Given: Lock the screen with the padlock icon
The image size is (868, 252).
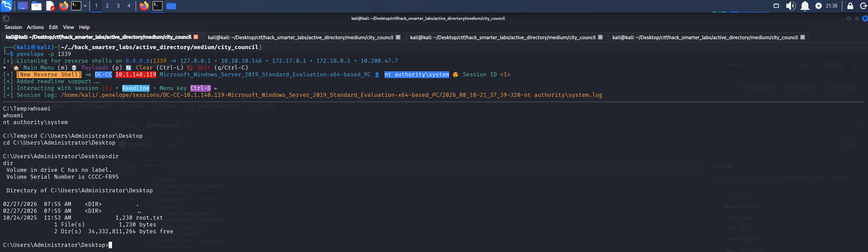Looking at the screenshot, I should (850, 6).
